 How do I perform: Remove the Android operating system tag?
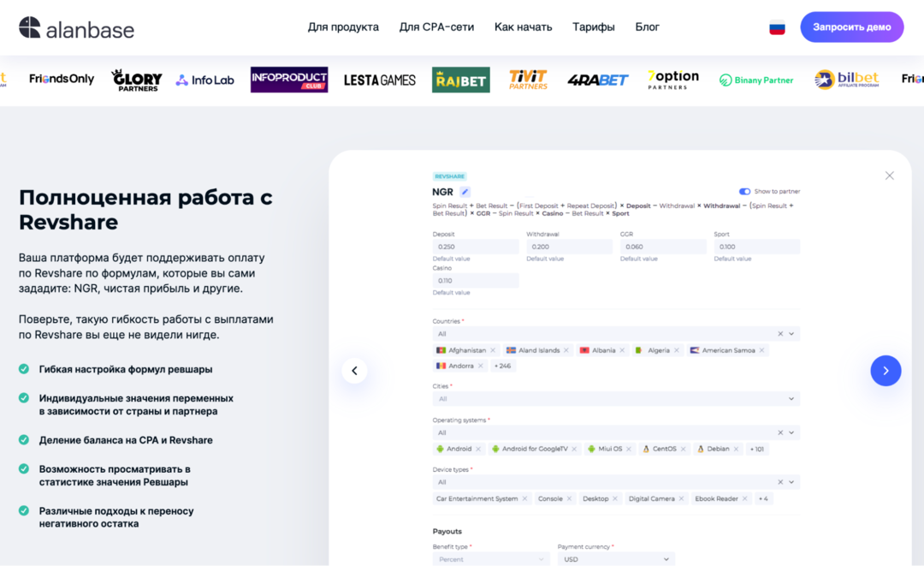coord(480,448)
